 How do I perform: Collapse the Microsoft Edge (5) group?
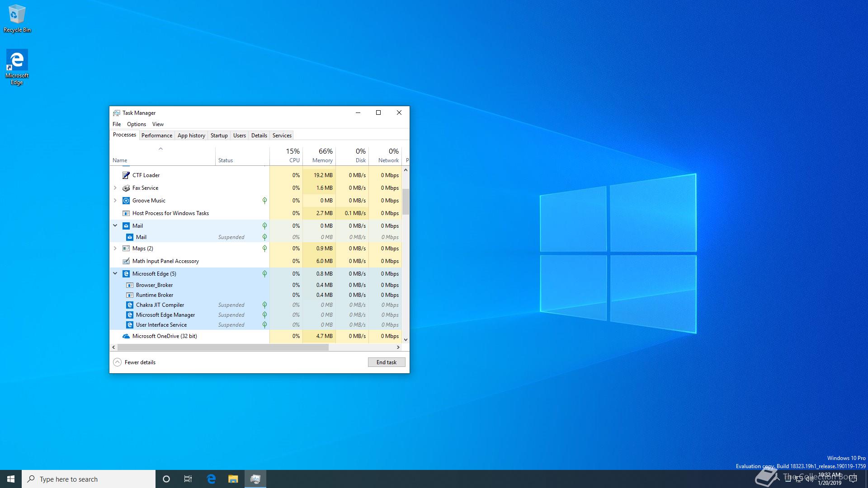pos(115,273)
